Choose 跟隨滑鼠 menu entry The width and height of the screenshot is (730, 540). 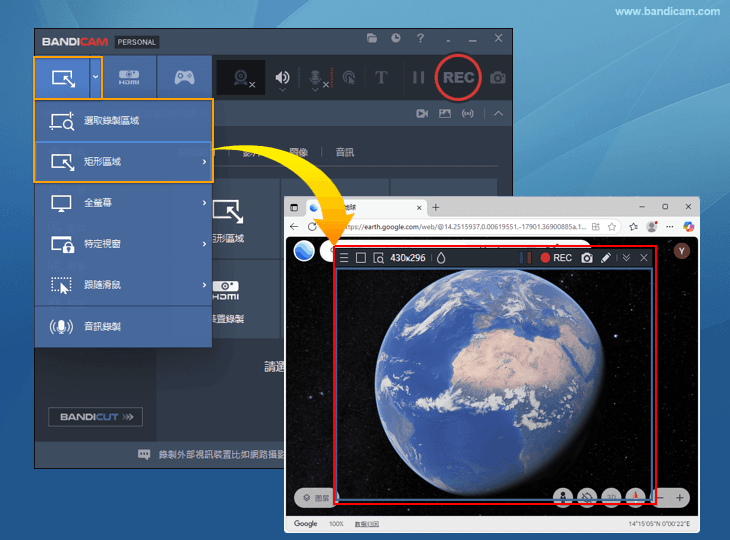click(x=123, y=285)
